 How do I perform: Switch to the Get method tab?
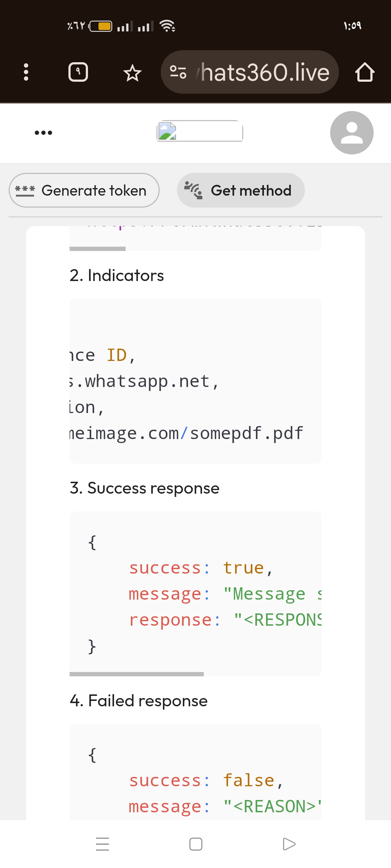[x=241, y=190]
